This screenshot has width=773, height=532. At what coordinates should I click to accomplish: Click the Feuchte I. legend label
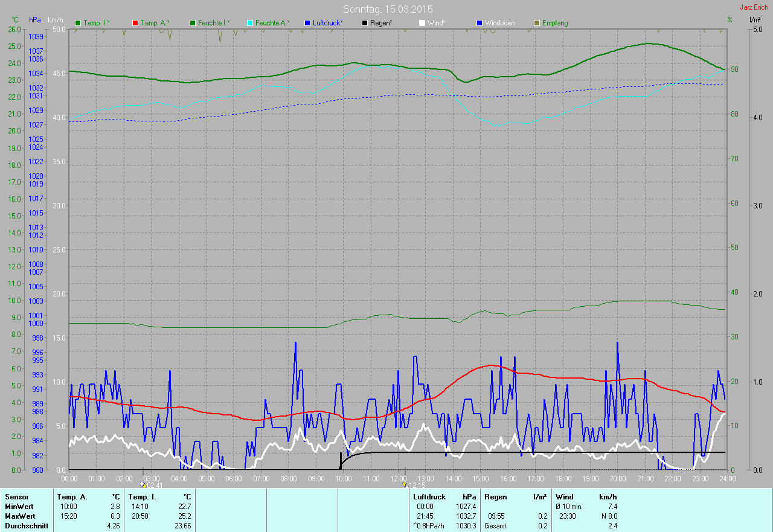(213, 23)
